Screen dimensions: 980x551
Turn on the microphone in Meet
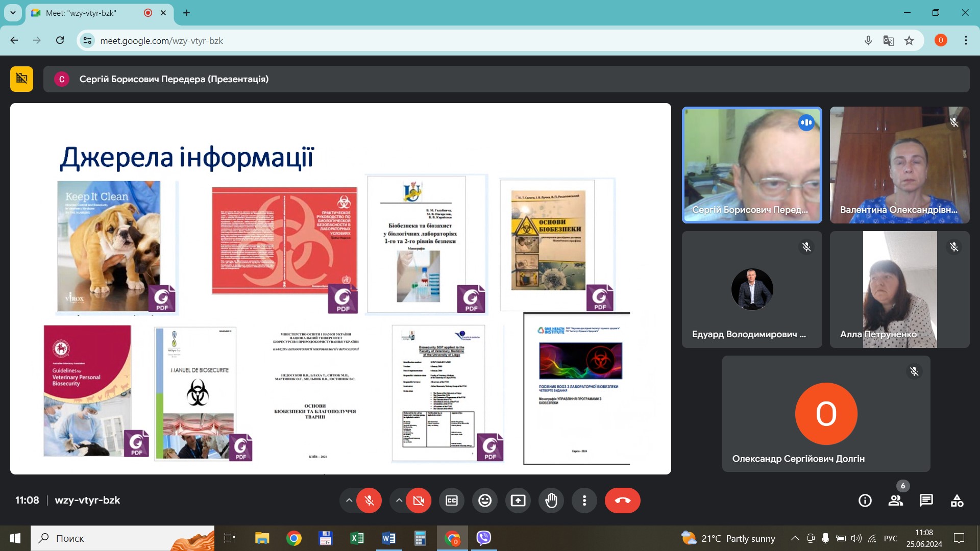(x=369, y=500)
